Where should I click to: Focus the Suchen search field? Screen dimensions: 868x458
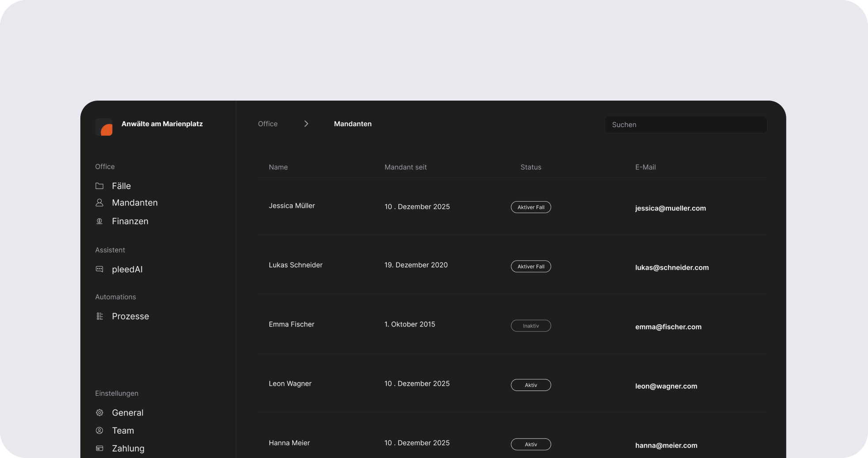click(685, 125)
